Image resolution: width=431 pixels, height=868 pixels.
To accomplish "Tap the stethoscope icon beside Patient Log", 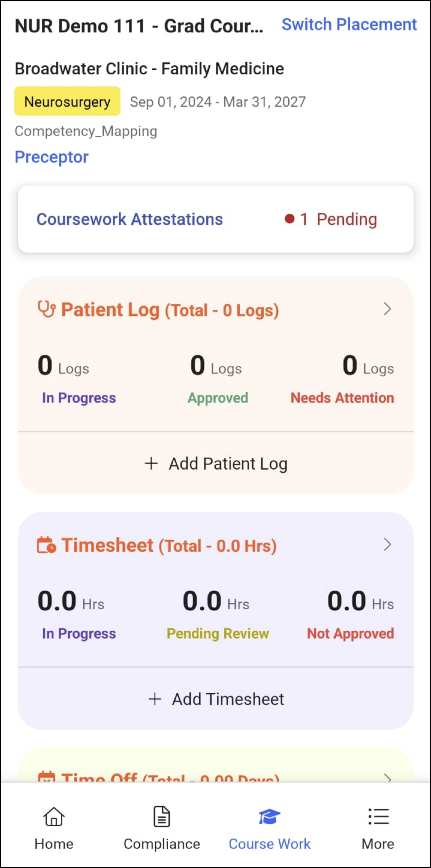I will pos(46,309).
